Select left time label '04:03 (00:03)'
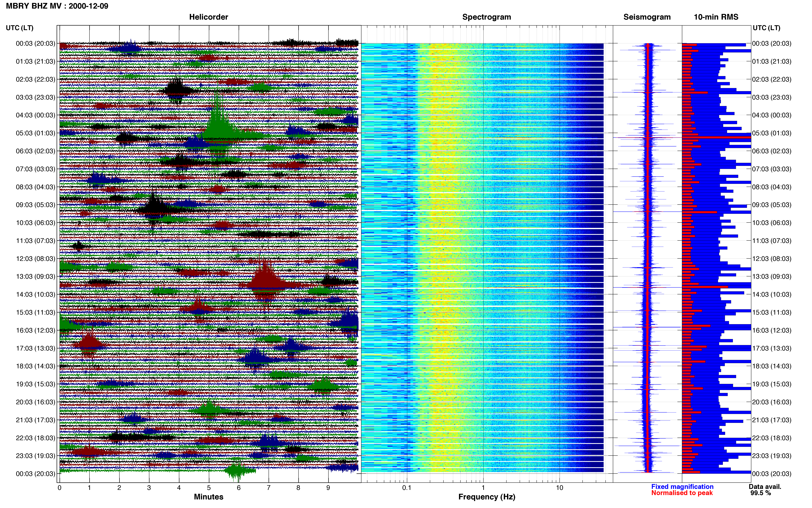The width and height of the screenshot is (812, 508). [35, 115]
